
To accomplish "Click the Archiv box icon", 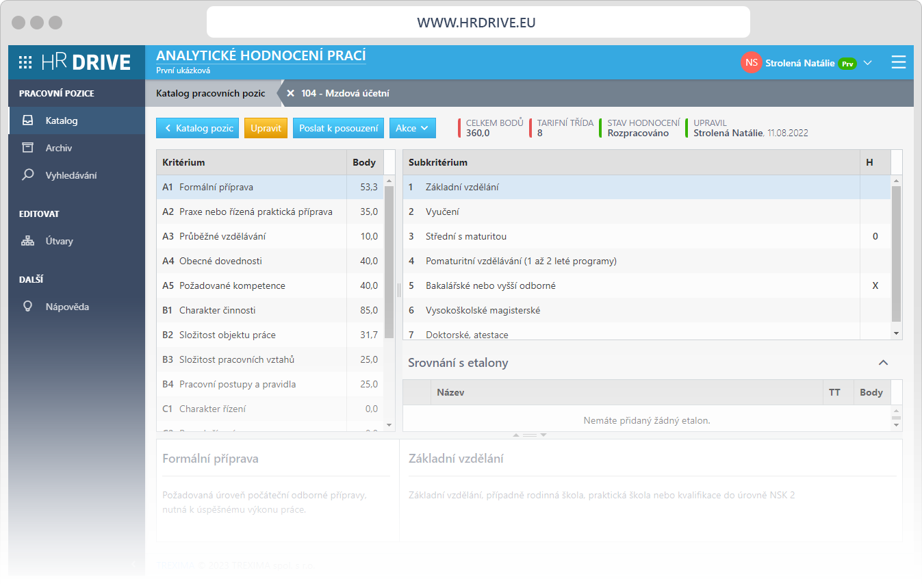I will (27, 148).
